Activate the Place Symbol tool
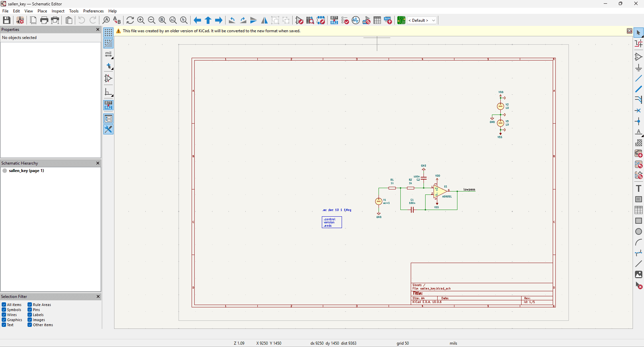 (x=639, y=57)
